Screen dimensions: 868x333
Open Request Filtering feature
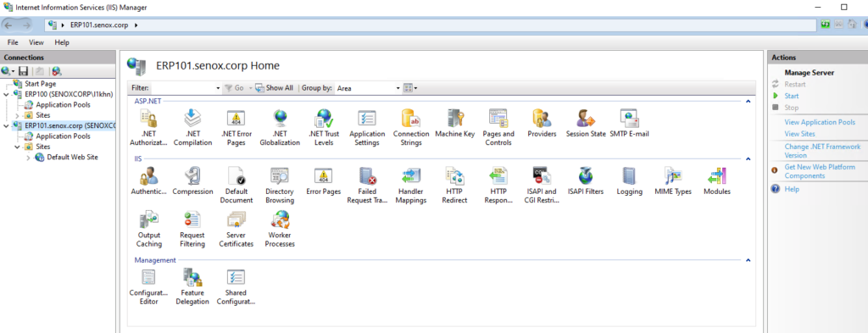[x=192, y=229]
